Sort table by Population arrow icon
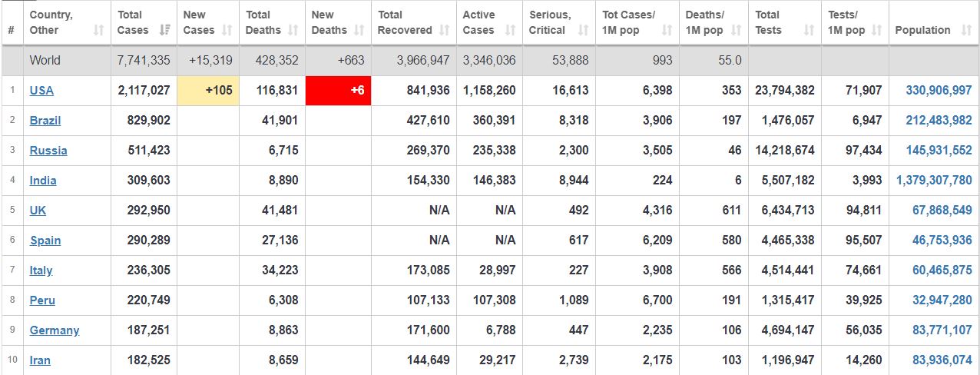980x375 pixels. tap(966, 30)
